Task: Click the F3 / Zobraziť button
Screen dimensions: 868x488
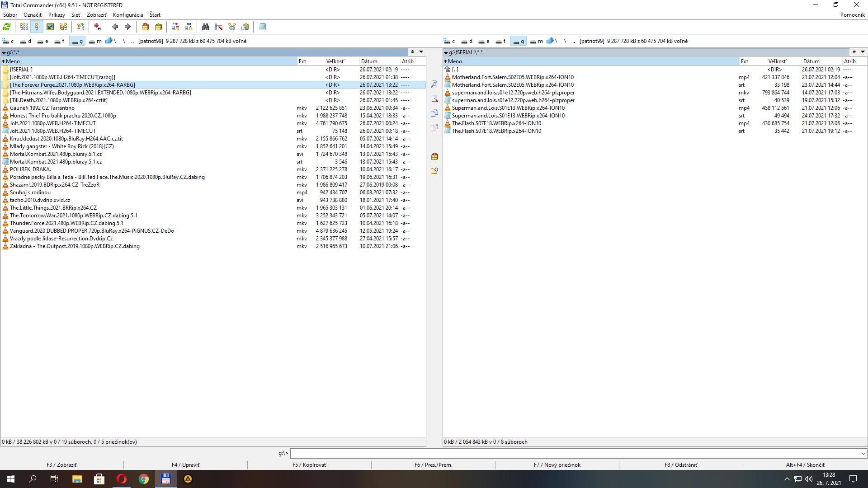Action: pos(62,465)
